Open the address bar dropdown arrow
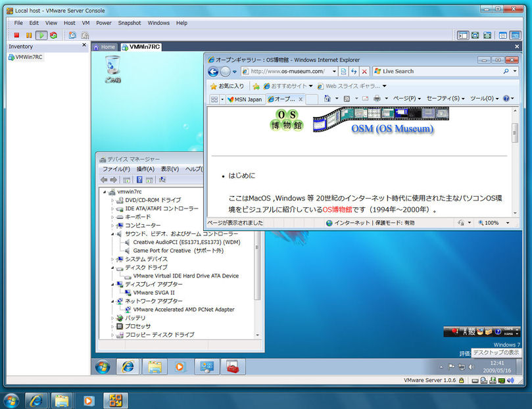Image resolution: width=532 pixels, height=409 pixels. 334,71
